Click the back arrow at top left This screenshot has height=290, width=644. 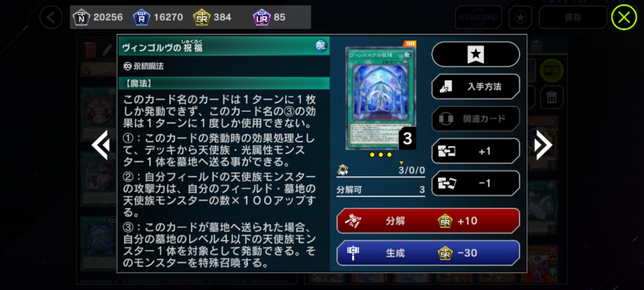[51, 17]
